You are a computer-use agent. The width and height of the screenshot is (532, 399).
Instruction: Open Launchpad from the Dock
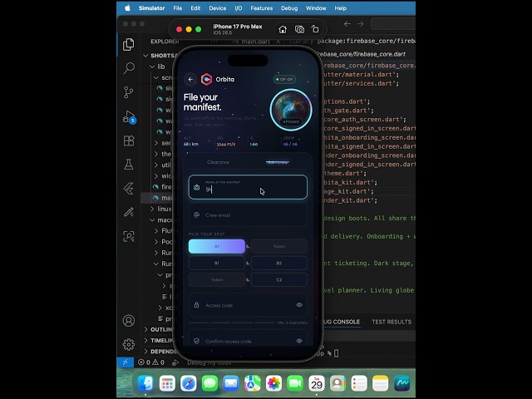[167, 383]
